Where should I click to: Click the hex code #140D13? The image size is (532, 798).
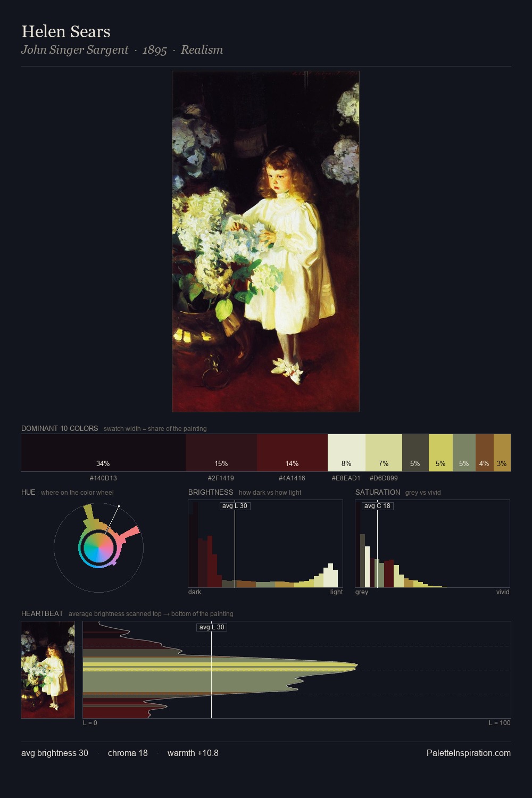[103, 478]
